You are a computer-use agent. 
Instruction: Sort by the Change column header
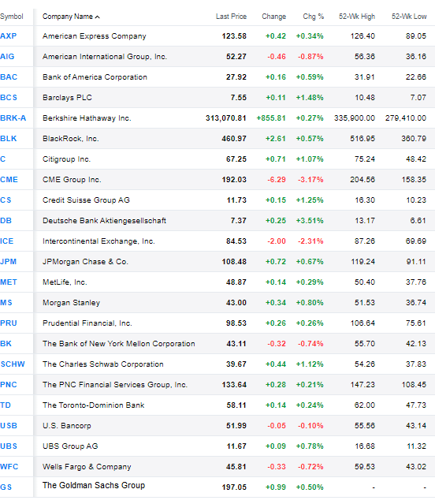click(273, 17)
